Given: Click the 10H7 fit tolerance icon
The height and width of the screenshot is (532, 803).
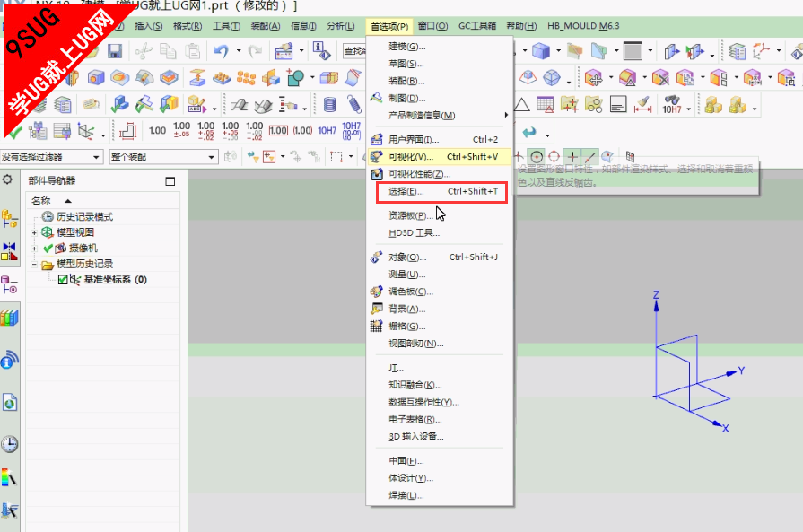Looking at the screenshot, I should point(327,131).
